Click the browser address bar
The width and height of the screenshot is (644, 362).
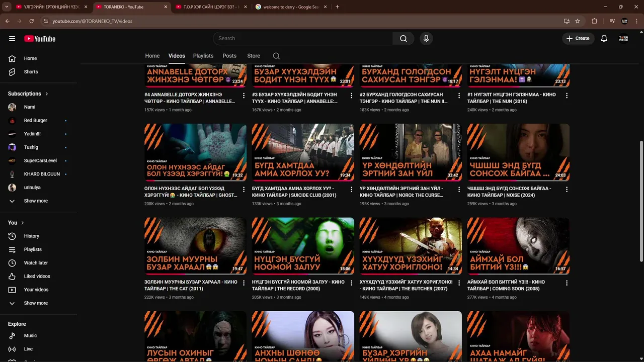point(302,21)
